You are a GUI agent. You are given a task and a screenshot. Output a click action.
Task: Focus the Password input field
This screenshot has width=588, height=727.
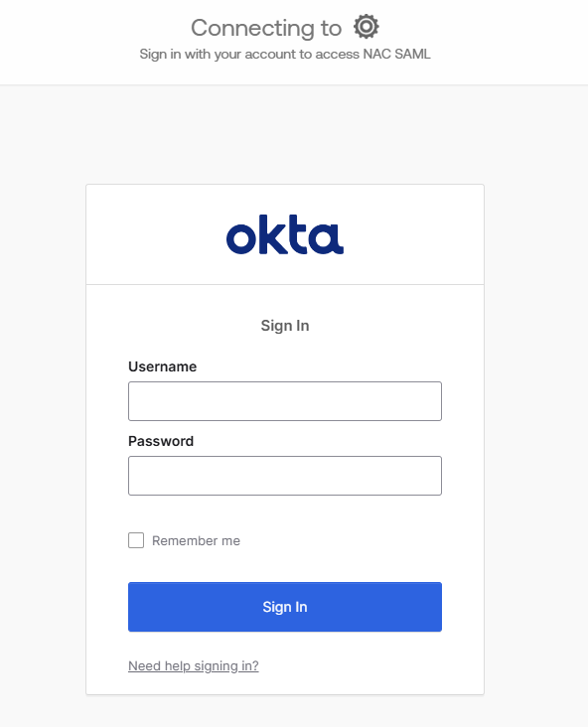(x=285, y=476)
